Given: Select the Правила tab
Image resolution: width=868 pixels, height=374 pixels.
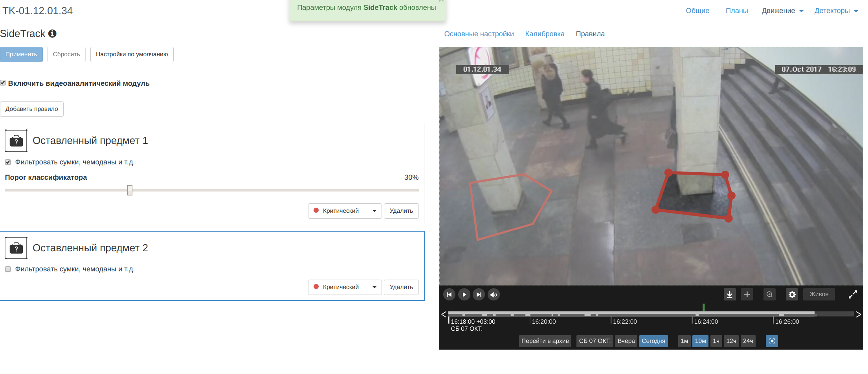Looking at the screenshot, I should (590, 34).
